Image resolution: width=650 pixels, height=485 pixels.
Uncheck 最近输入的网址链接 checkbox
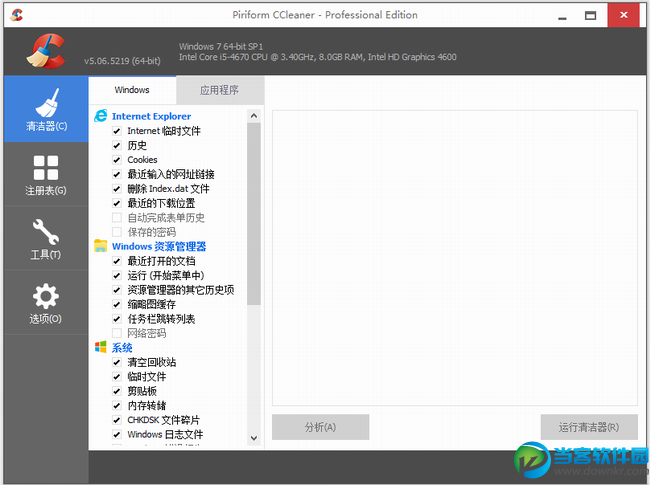click(x=117, y=175)
